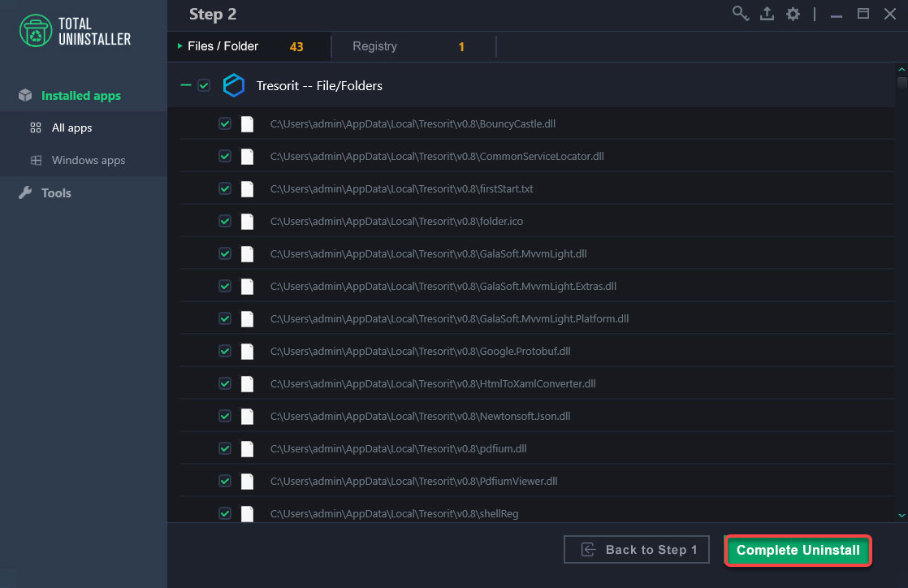908x588 pixels.
Task: Click file icon beside firstStart.txt
Action: (x=247, y=189)
